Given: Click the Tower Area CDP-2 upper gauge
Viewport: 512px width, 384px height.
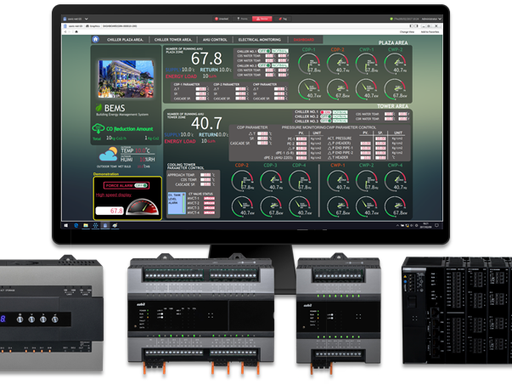Looking at the screenshot, I should (242, 180).
